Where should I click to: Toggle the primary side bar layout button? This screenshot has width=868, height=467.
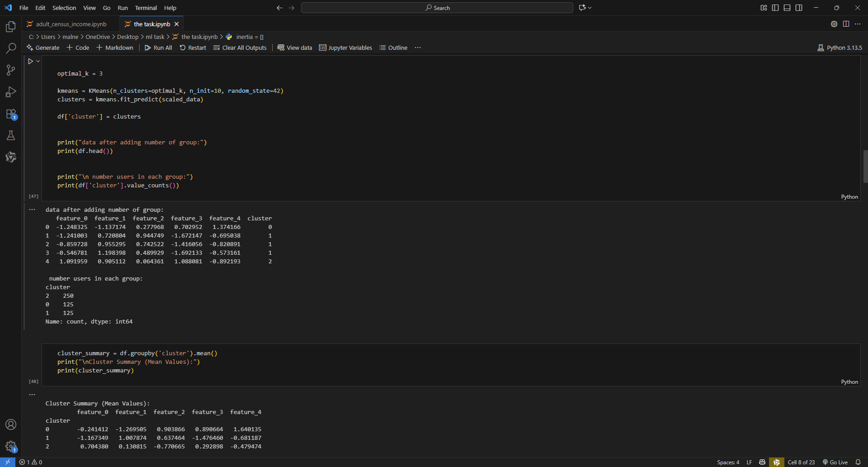(x=775, y=8)
